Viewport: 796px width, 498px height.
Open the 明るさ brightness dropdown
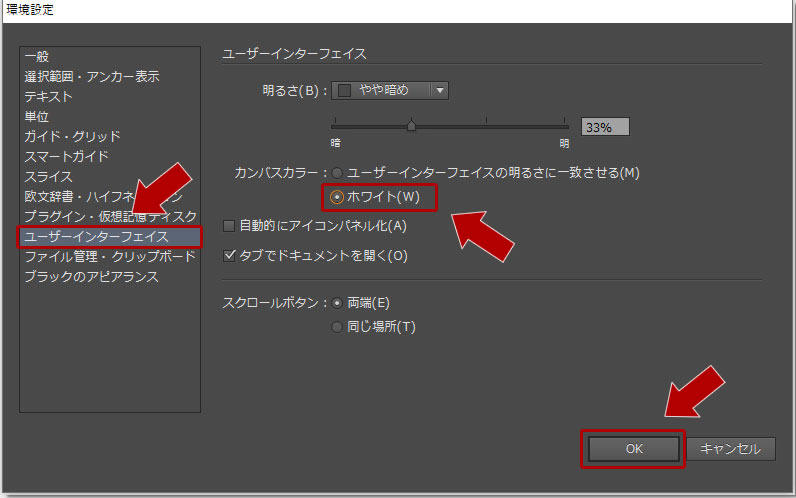coord(390,90)
